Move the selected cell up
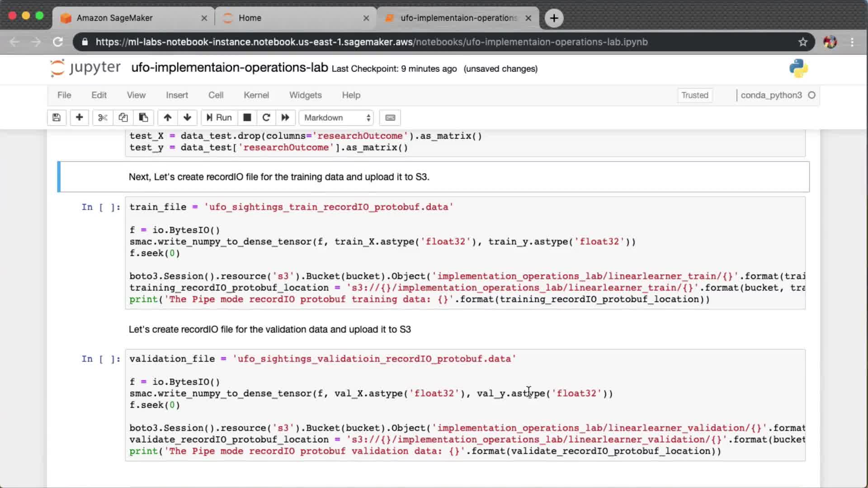The image size is (868, 488). click(167, 117)
